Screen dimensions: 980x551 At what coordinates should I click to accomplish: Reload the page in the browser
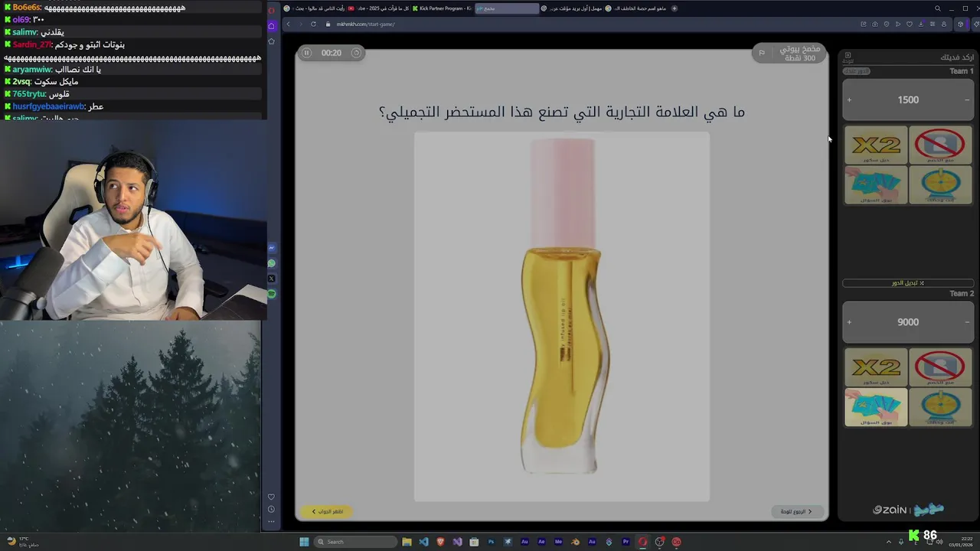pyautogui.click(x=313, y=24)
